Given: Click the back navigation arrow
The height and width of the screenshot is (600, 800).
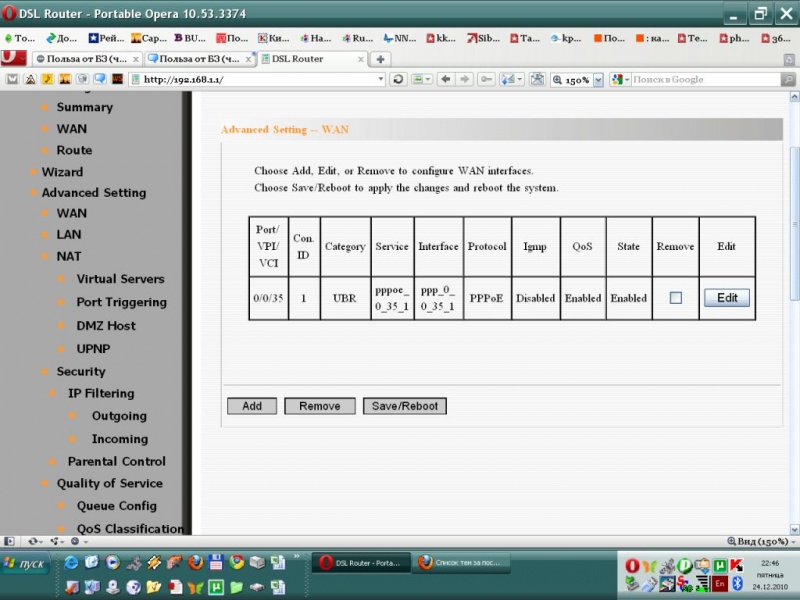Looking at the screenshot, I should click(x=445, y=79).
